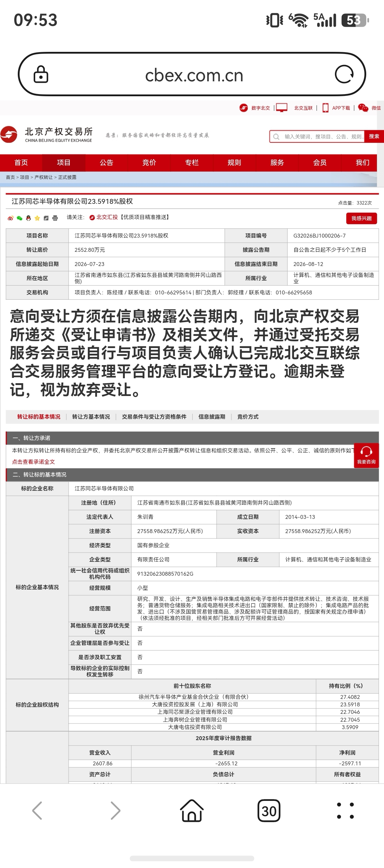Screen dimensions: 384x868
Task: Click the 2552.80万元 transfer price value
Action: click(90, 250)
